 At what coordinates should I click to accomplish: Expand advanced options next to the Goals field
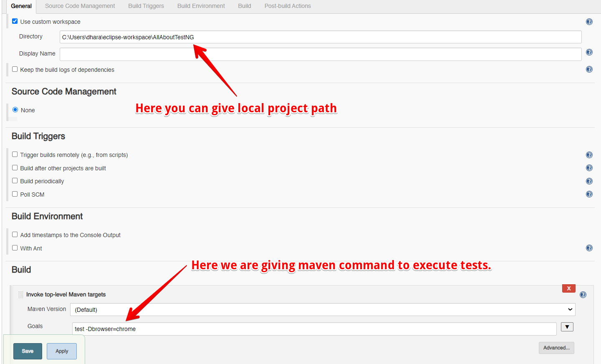coord(567,327)
